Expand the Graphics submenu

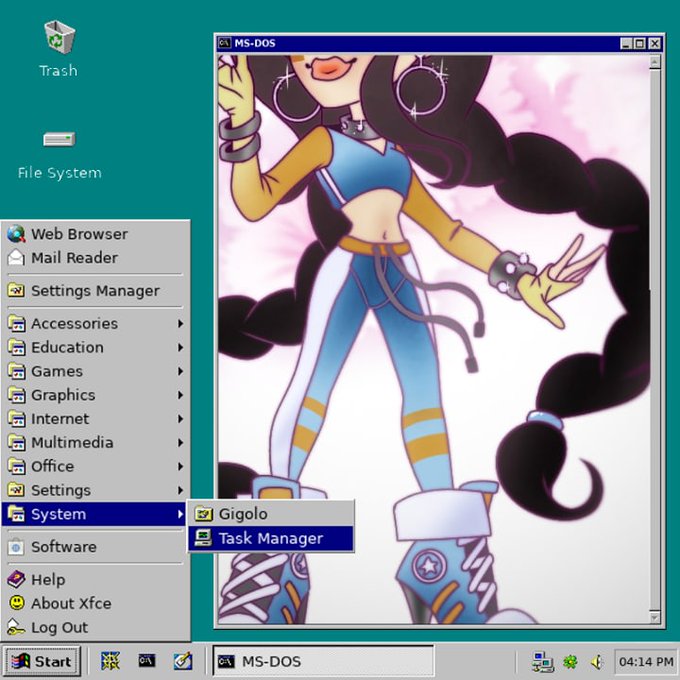pyautogui.click(x=94, y=395)
